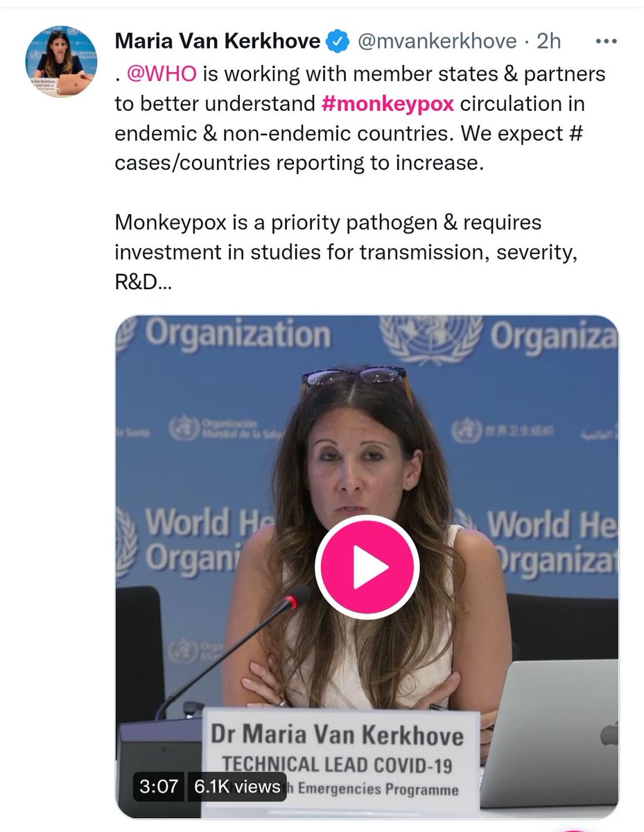Click the 3:07 video duration badge
Image resolution: width=644 pixels, height=832 pixels.
click(159, 786)
